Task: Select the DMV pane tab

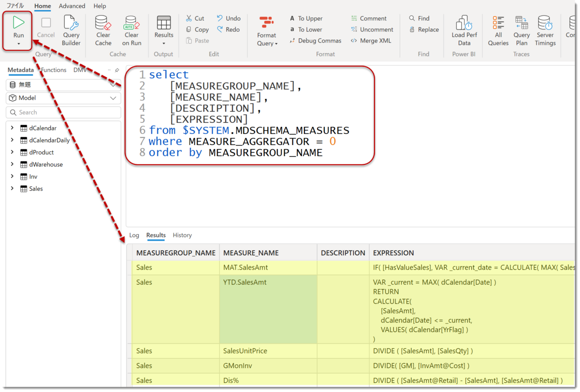Action: (x=80, y=70)
